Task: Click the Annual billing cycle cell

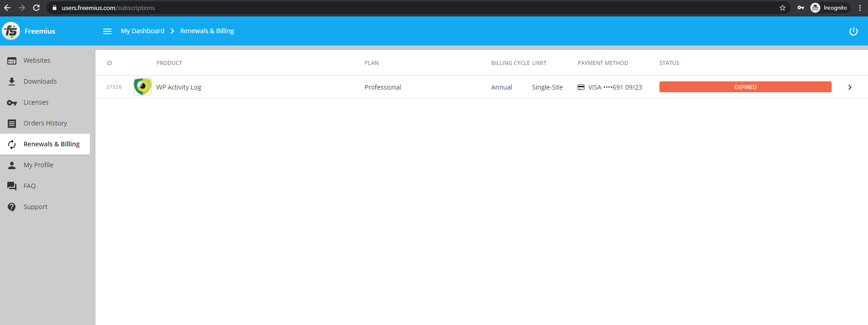Action: click(x=502, y=87)
